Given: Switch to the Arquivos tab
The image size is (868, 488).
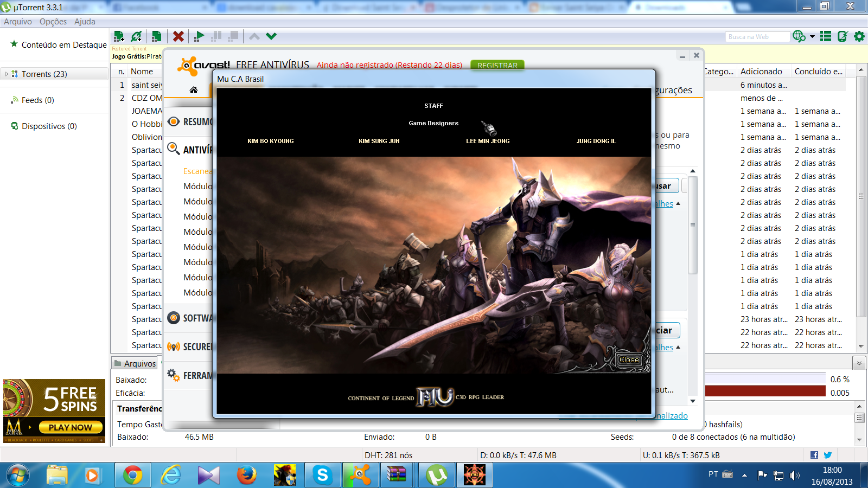Looking at the screenshot, I should [135, 363].
